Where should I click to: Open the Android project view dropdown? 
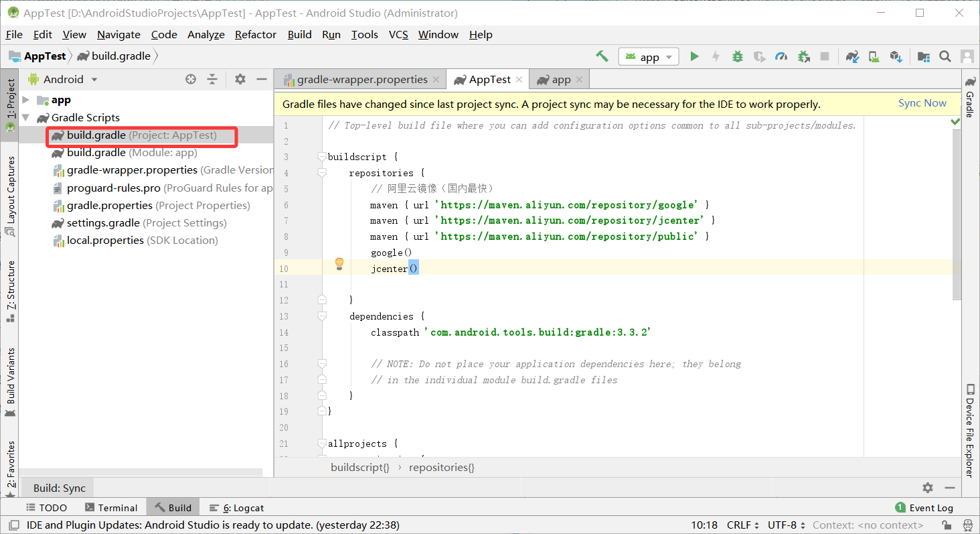tap(63, 79)
